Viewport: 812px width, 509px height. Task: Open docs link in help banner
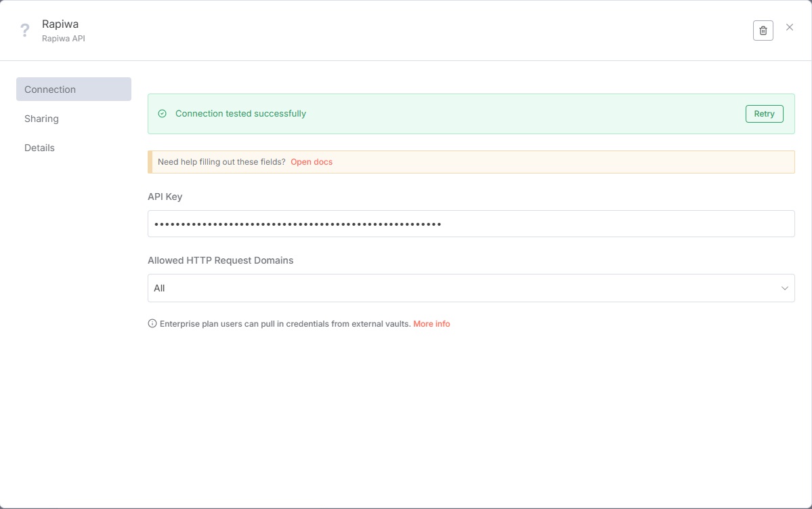(x=312, y=162)
